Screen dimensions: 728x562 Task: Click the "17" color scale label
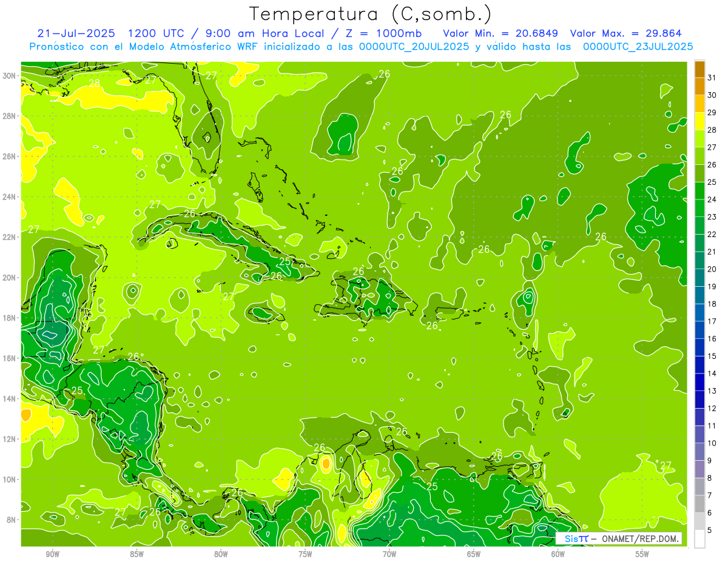pos(712,321)
